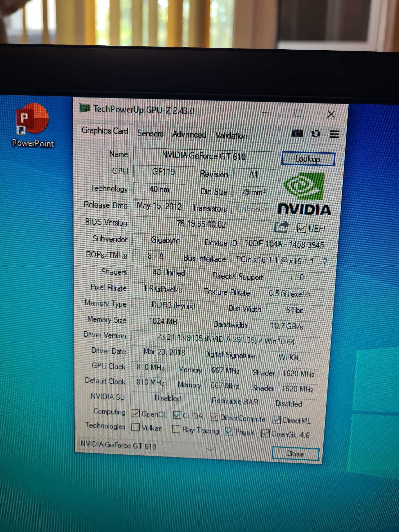399x532 pixels.
Task: Open the GPU-Z hamburger menu
Action: coord(334,134)
